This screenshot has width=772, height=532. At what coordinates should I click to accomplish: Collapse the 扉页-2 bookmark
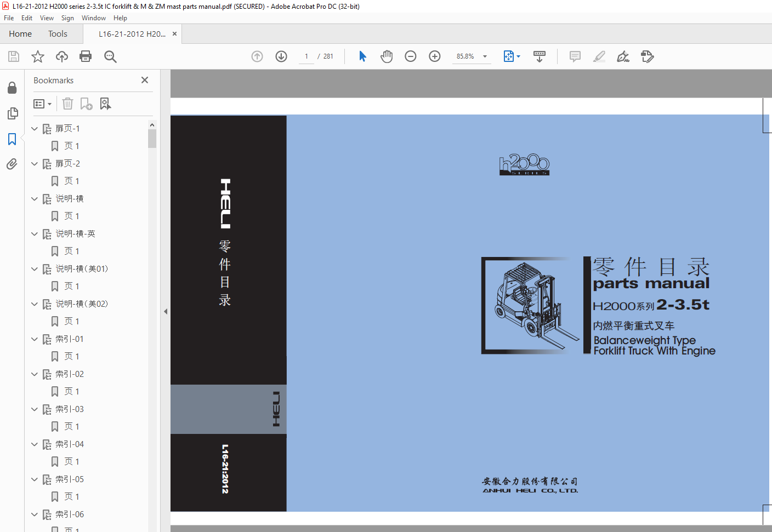click(35, 164)
